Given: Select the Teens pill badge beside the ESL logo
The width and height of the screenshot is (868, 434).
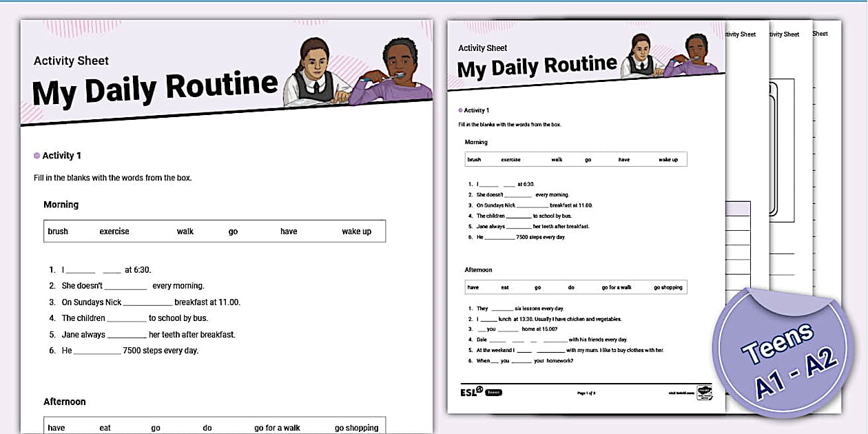Looking at the screenshot, I should 493,391.
